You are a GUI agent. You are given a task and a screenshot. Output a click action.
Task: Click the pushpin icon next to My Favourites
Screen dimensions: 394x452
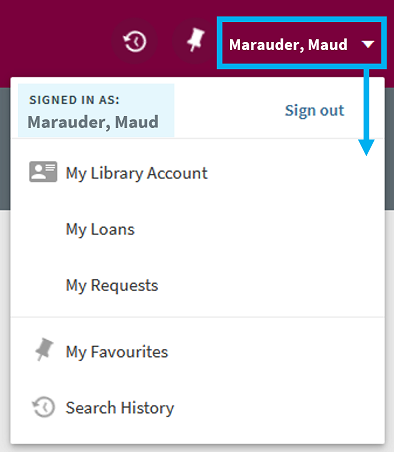44,350
